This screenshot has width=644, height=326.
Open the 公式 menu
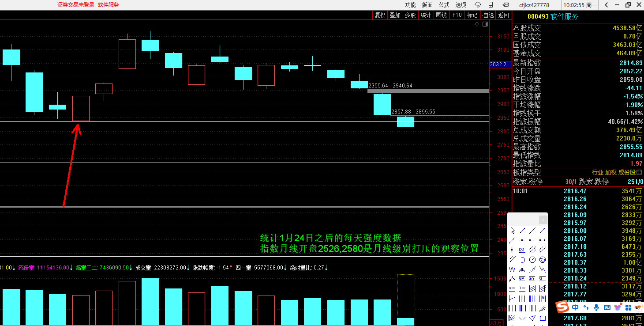click(444, 5)
